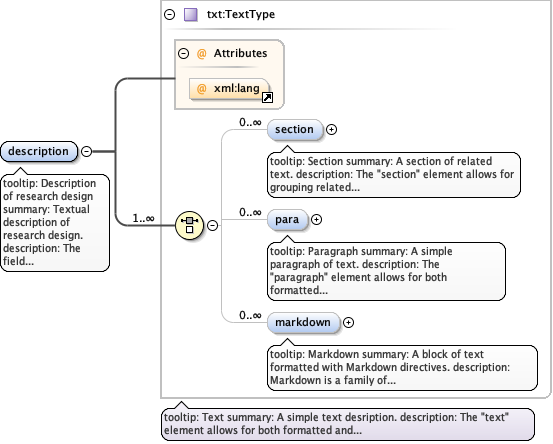
Task: Select the para element node
Action: pyautogui.click(x=287, y=219)
